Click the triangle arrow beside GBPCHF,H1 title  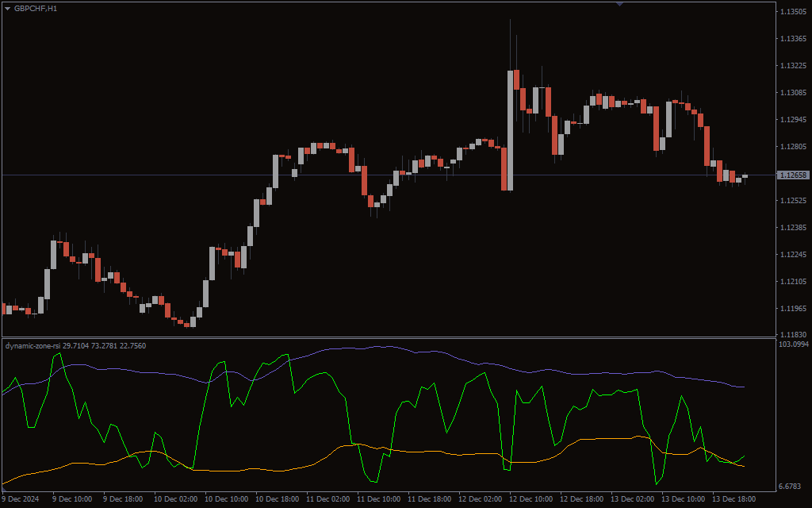(x=8, y=8)
